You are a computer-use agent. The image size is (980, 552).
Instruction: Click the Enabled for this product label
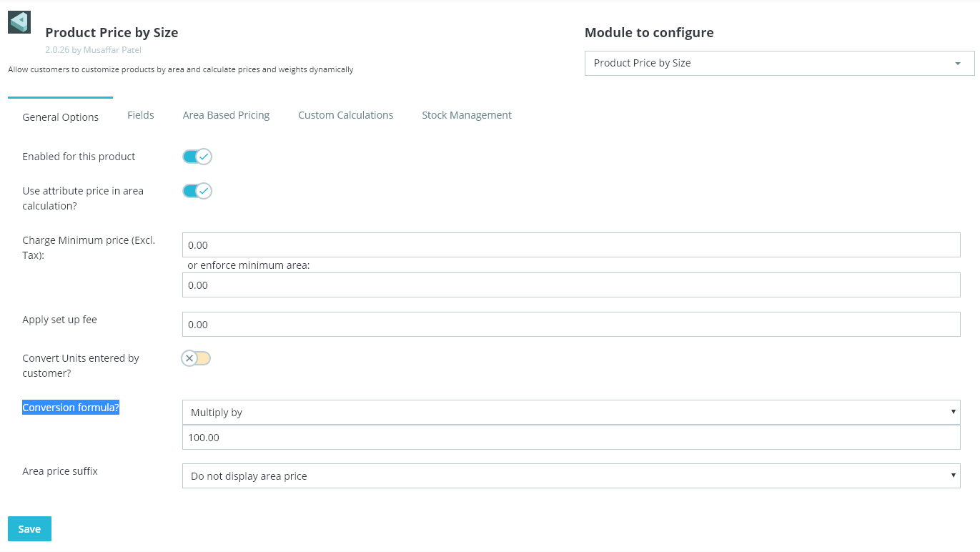pos(79,157)
